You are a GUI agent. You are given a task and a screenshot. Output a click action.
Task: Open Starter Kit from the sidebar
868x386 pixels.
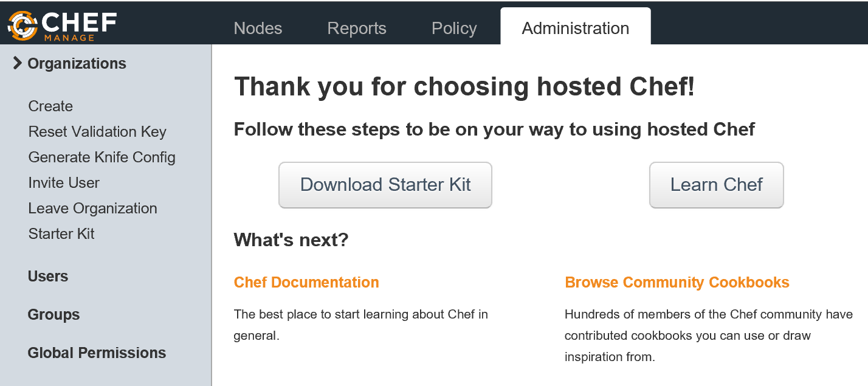[x=61, y=234]
